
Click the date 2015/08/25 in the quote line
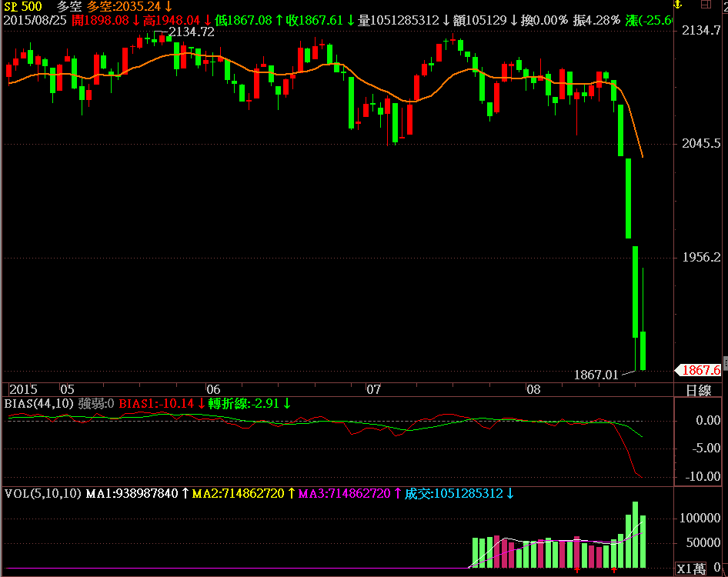click(35, 21)
